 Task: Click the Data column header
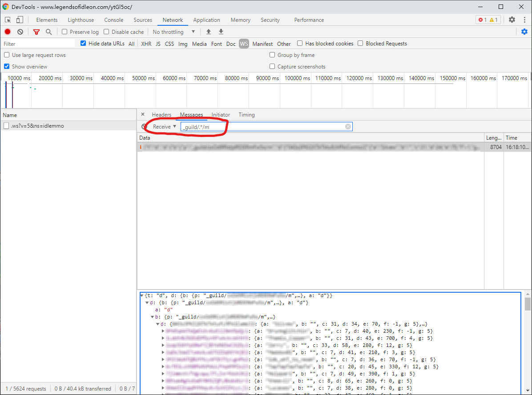(x=310, y=138)
